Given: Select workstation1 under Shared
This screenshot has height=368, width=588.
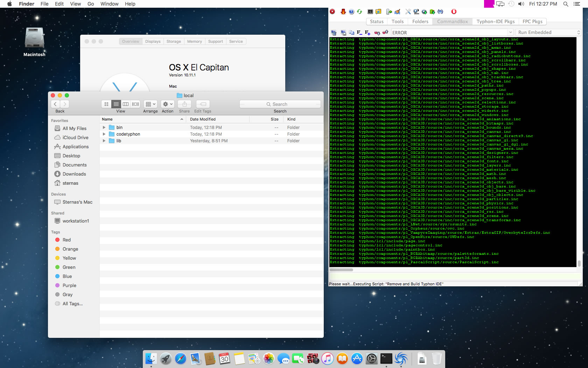Looking at the screenshot, I should tap(76, 221).
